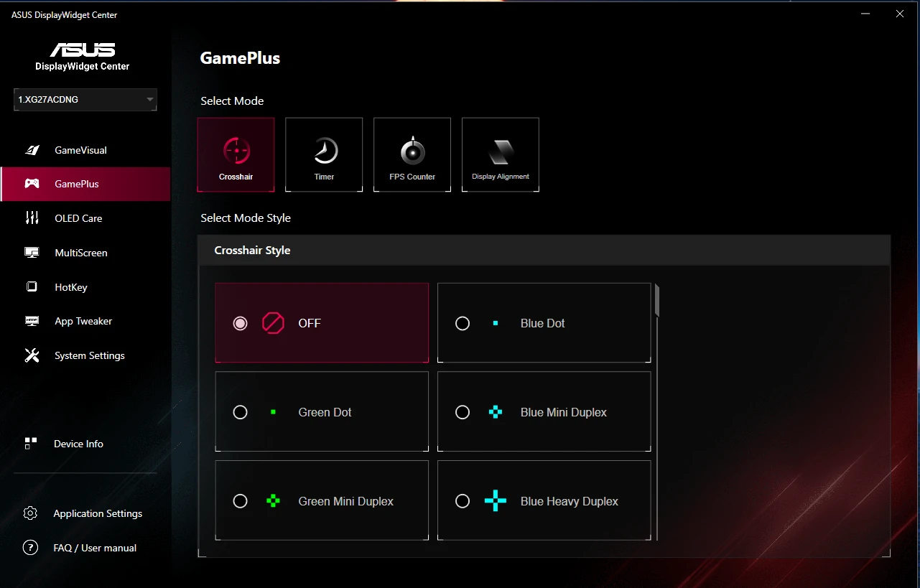The image size is (920, 588).
Task: Click the crosshair style list scrollbar
Action: pyautogui.click(x=656, y=302)
